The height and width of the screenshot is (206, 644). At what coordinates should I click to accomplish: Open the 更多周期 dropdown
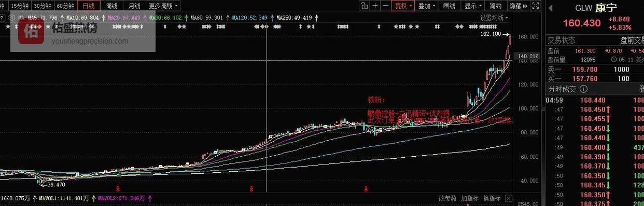pos(163,6)
